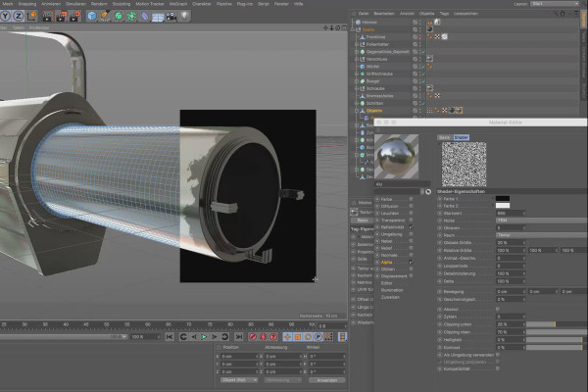Click the viewport zoom arrow icon

pyautogui.click(x=331, y=28)
